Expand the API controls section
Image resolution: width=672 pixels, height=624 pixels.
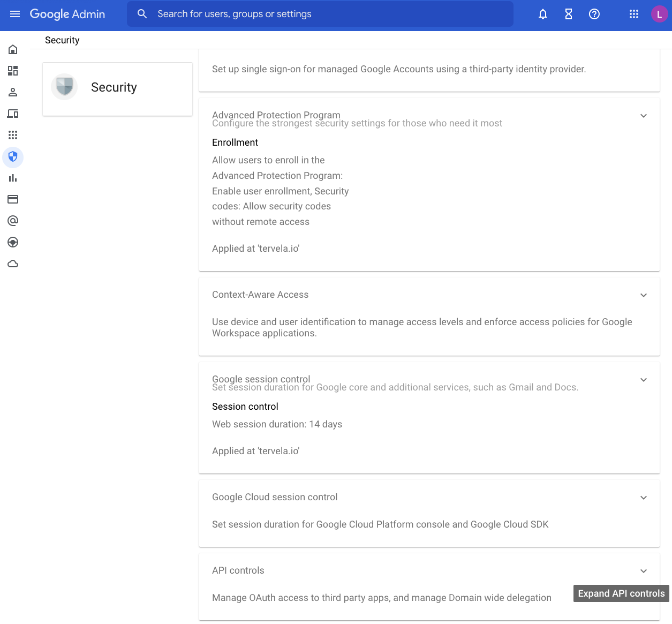pos(644,571)
